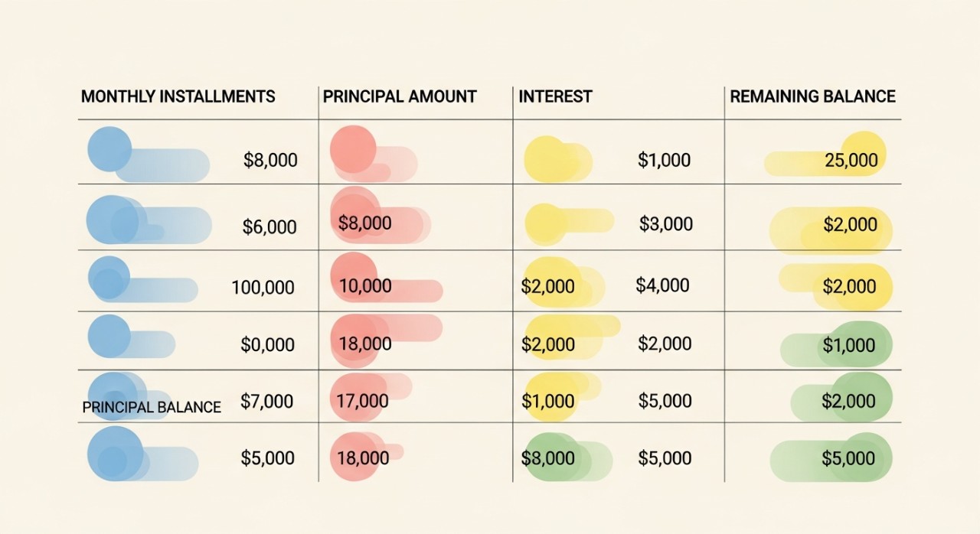980x534 pixels.
Task: Click the MONTHLY INSTALLMENTS column header
Action: click(178, 96)
